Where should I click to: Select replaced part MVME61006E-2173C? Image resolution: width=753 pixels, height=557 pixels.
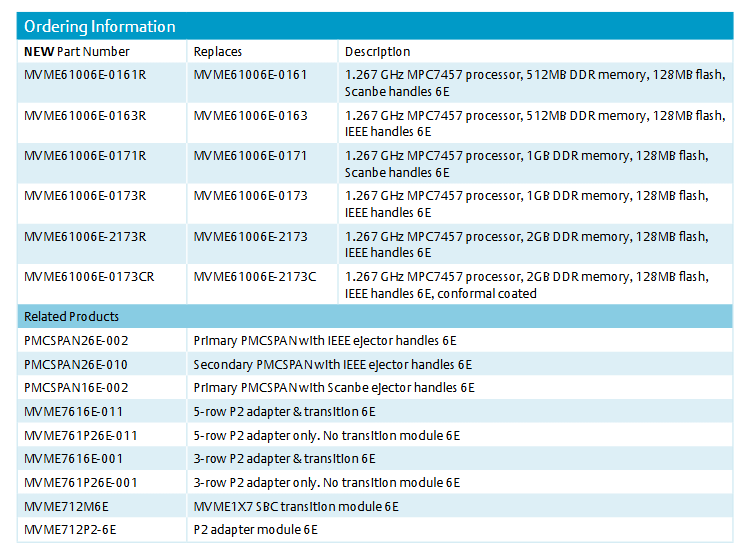[255, 277]
